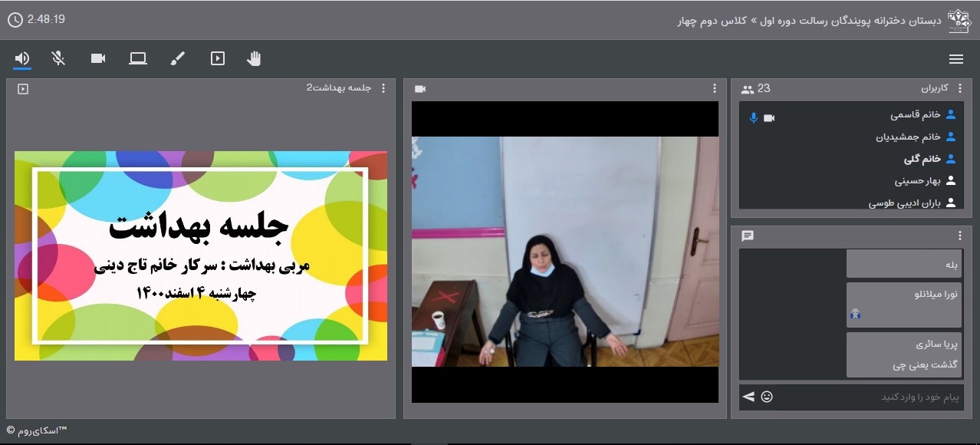
Task: Open the video panel three-dot options
Action: [x=715, y=88]
